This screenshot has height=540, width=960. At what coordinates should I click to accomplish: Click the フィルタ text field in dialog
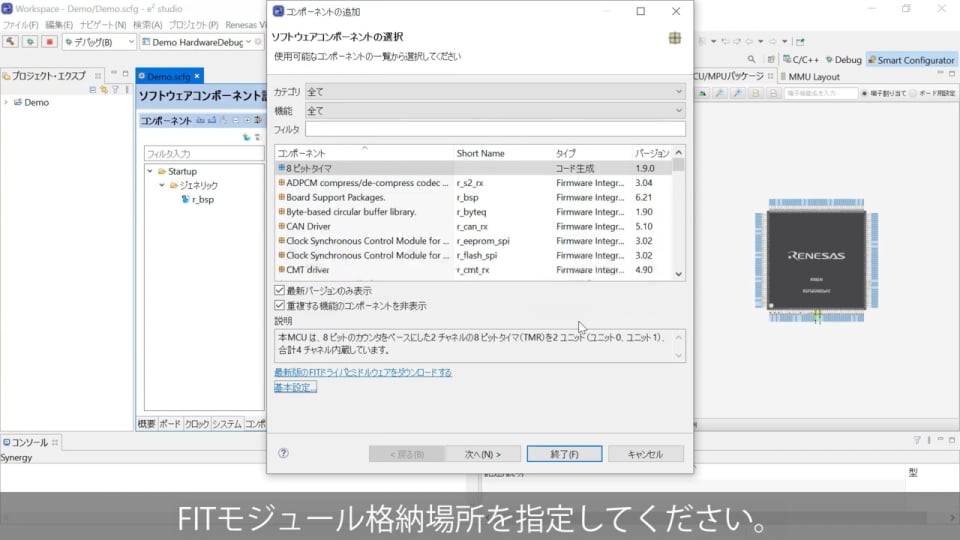(495, 129)
